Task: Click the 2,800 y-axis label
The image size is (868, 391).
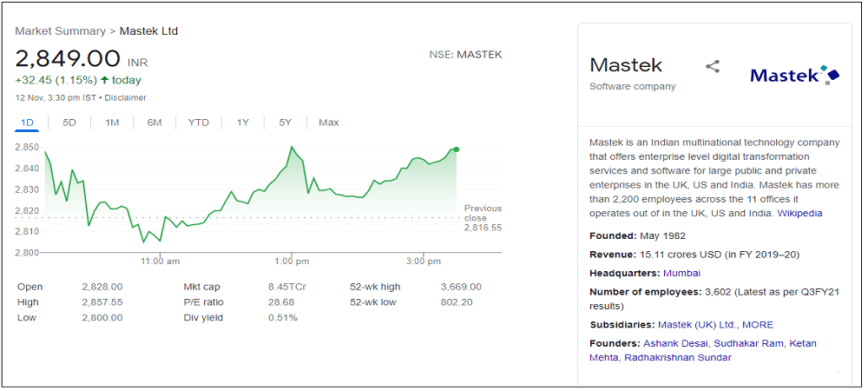Action: [x=27, y=253]
